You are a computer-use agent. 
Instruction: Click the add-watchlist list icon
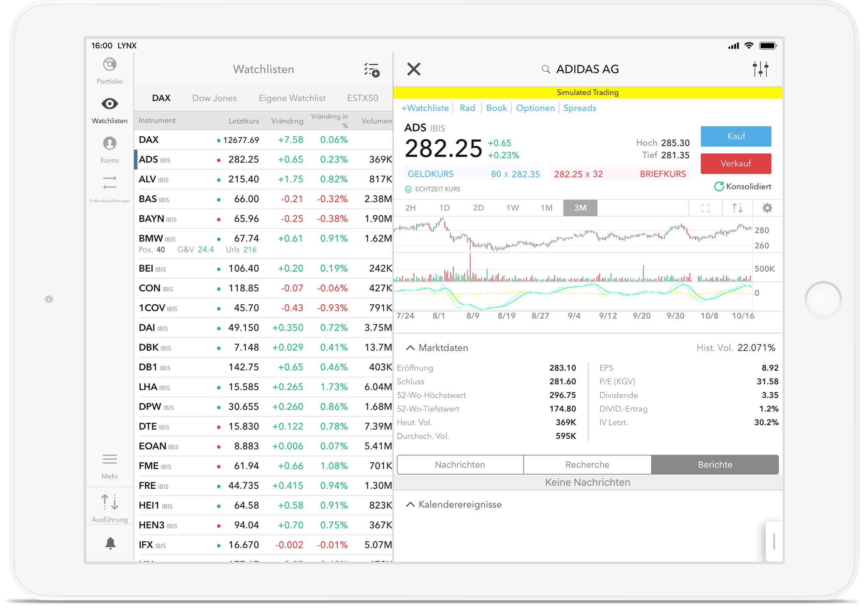(x=372, y=70)
